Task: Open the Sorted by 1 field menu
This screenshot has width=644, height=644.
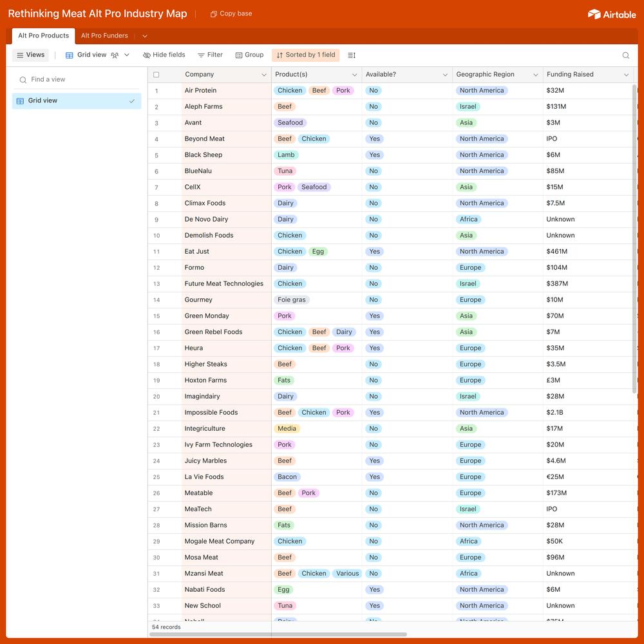Action: point(305,55)
